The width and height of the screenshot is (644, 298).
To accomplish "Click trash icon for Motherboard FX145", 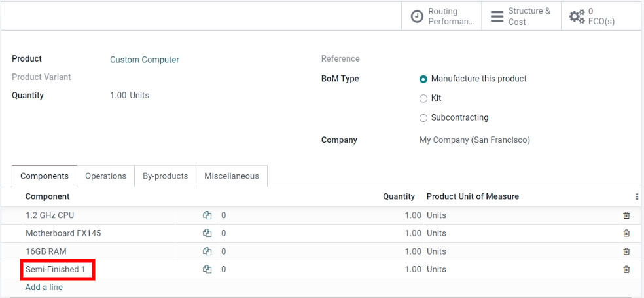I will tap(626, 233).
